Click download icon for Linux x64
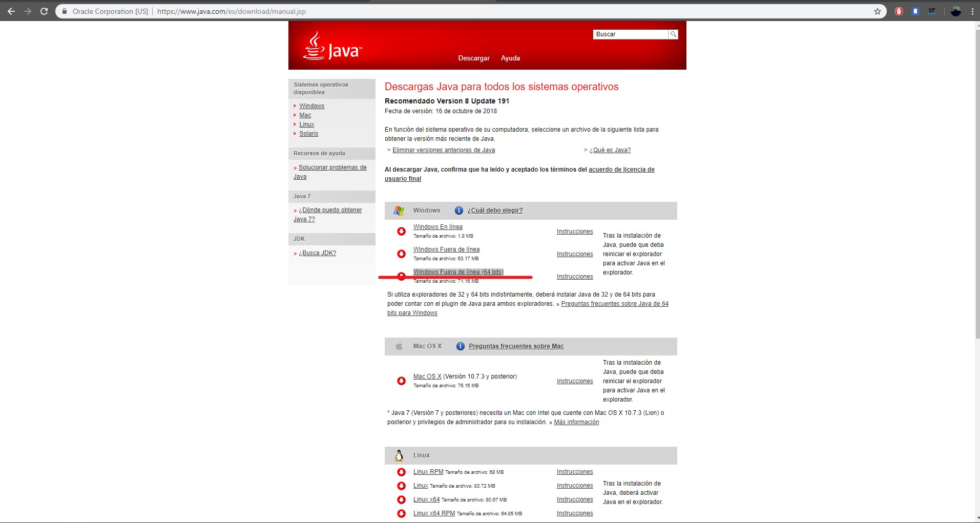 coord(402,499)
